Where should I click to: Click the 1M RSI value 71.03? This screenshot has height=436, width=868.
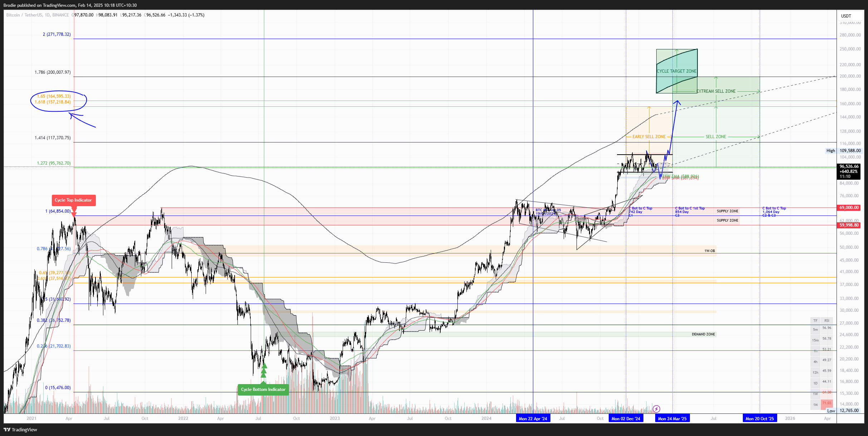coord(827,403)
